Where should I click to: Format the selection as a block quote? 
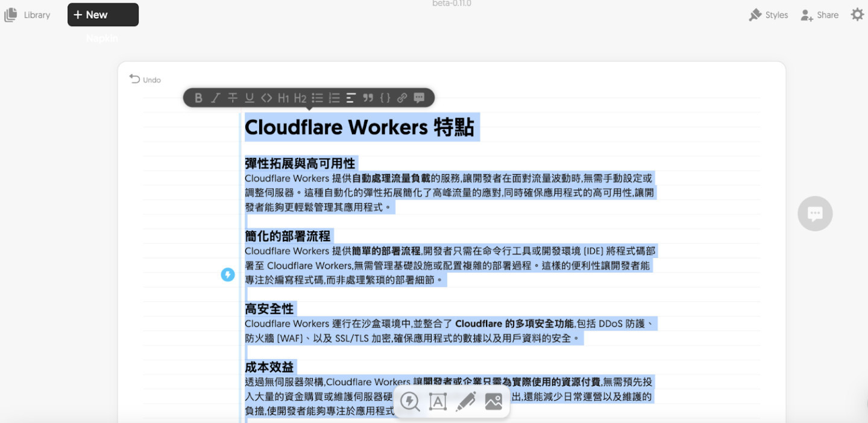(x=368, y=98)
